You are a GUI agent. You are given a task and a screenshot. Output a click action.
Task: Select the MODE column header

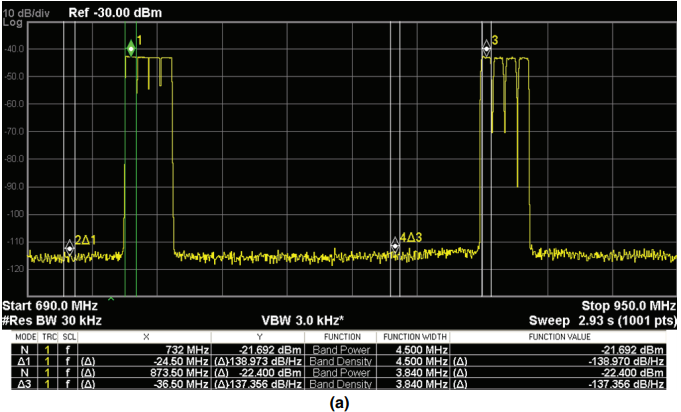pyautogui.click(x=26, y=337)
